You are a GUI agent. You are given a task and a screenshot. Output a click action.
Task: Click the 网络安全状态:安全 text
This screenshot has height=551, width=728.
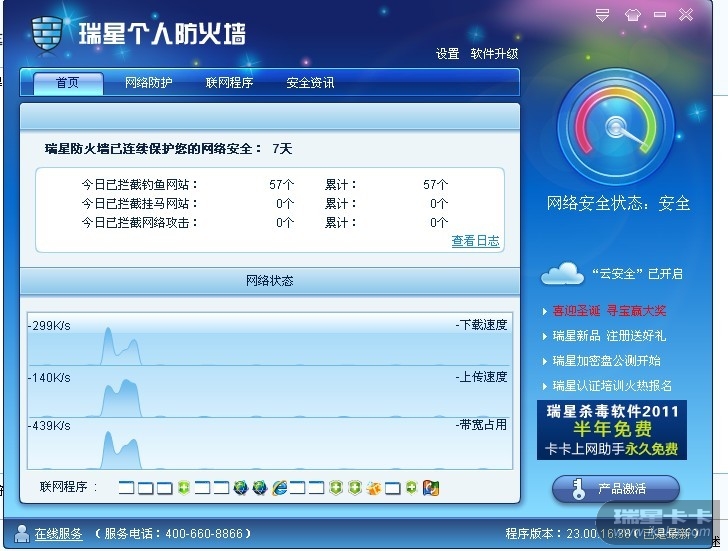tap(618, 203)
